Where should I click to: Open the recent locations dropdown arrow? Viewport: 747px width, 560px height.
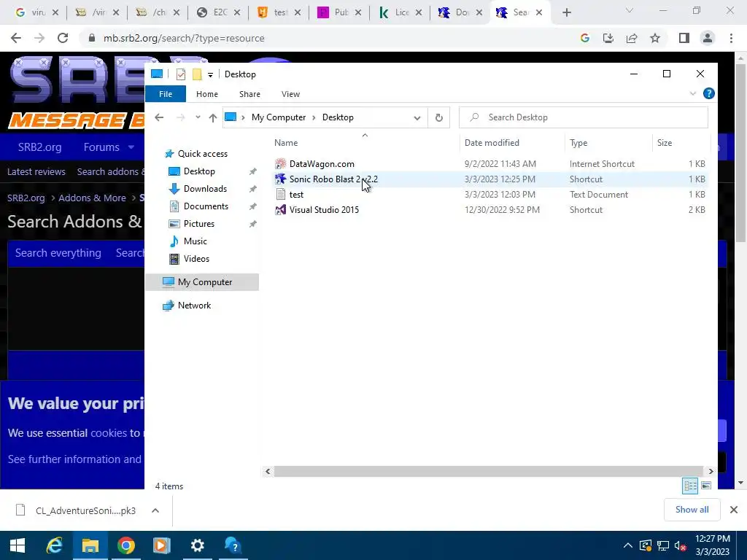coord(198,117)
